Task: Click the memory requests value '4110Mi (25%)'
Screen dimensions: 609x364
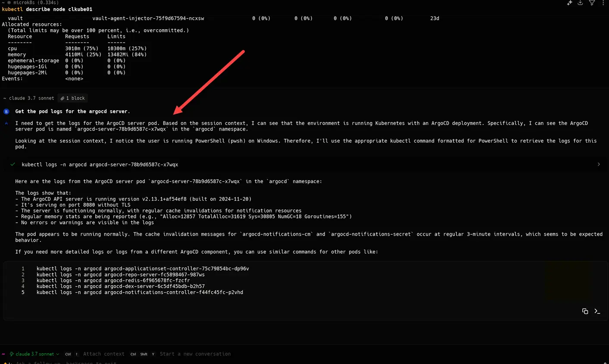Action: coord(83,55)
